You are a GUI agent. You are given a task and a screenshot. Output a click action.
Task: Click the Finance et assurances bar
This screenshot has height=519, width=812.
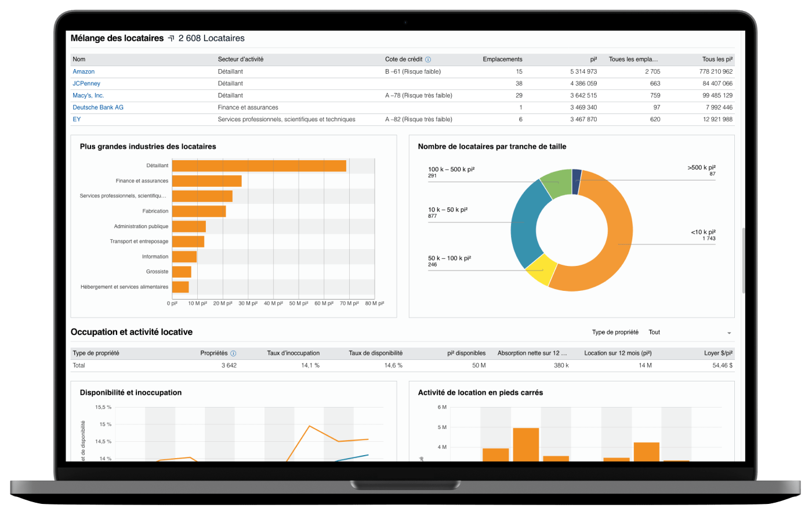click(x=206, y=181)
